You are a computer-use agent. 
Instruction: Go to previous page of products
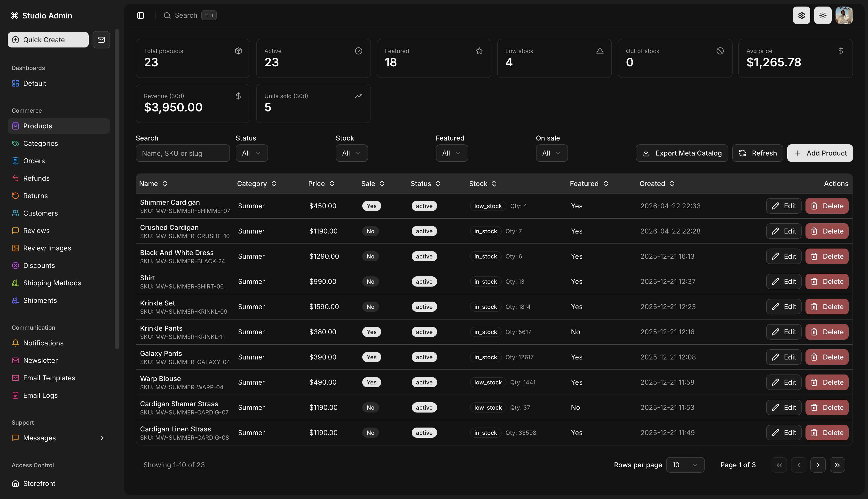tap(799, 465)
